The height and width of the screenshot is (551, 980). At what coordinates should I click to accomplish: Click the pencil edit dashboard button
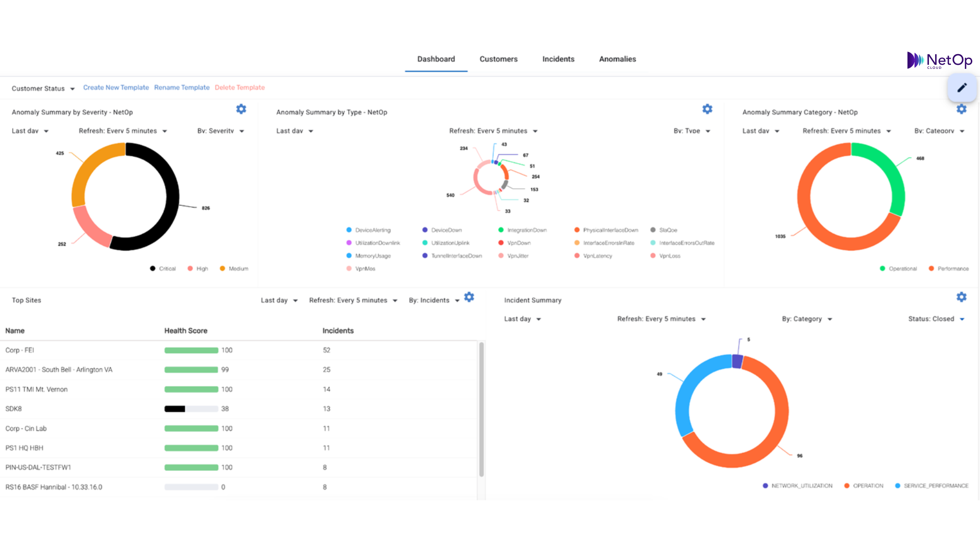[x=962, y=88]
